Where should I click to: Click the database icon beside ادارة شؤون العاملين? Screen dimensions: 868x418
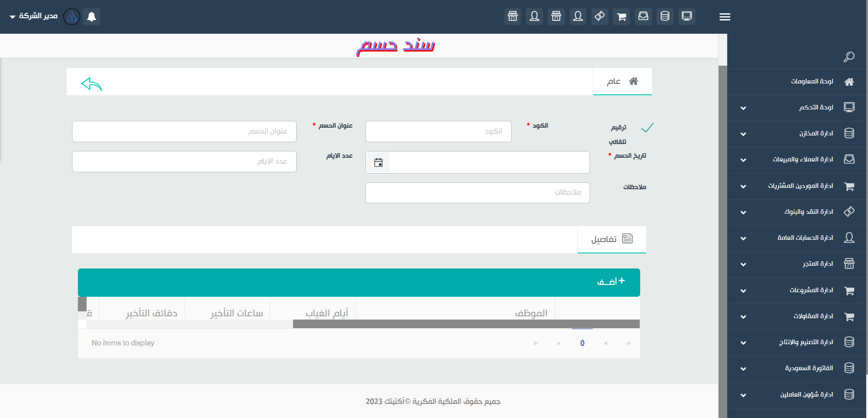tap(849, 394)
